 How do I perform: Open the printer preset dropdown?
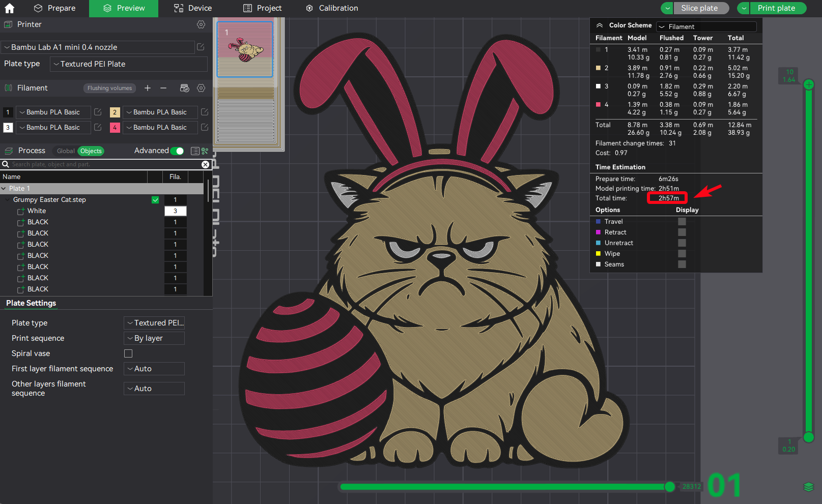(x=98, y=47)
